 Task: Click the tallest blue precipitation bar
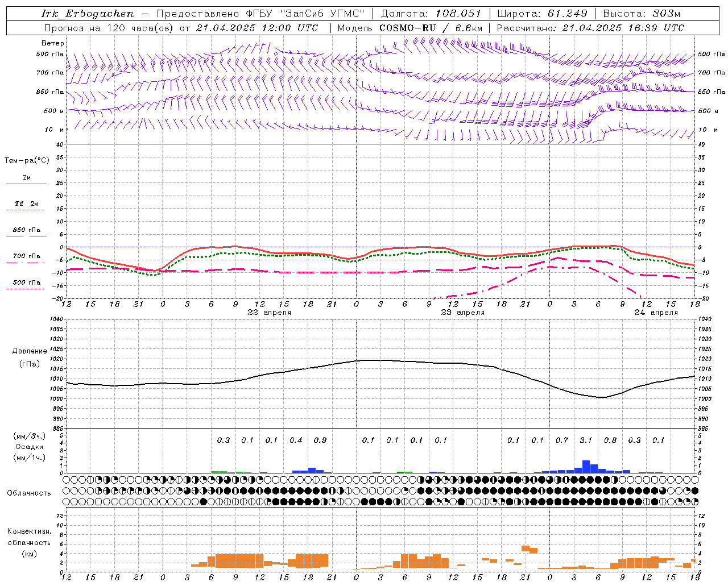pos(586,467)
